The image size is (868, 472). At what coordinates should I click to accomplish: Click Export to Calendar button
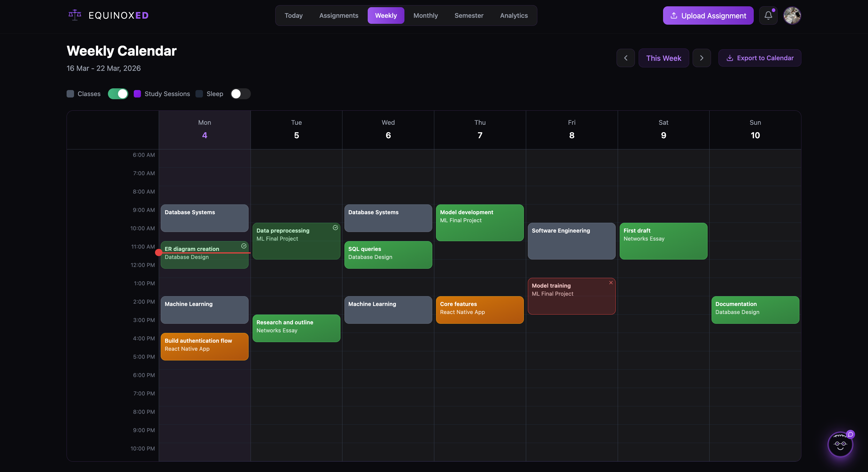pos(759,58)
